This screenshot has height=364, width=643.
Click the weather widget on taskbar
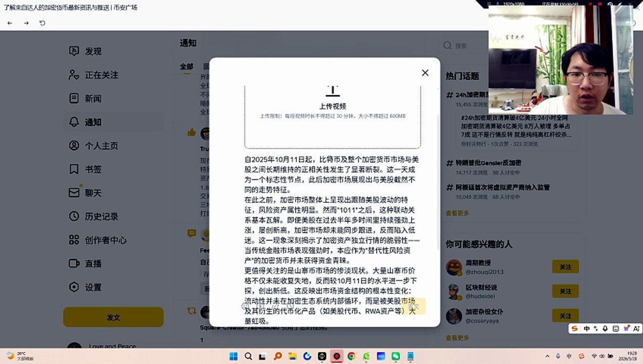point(19,356)
